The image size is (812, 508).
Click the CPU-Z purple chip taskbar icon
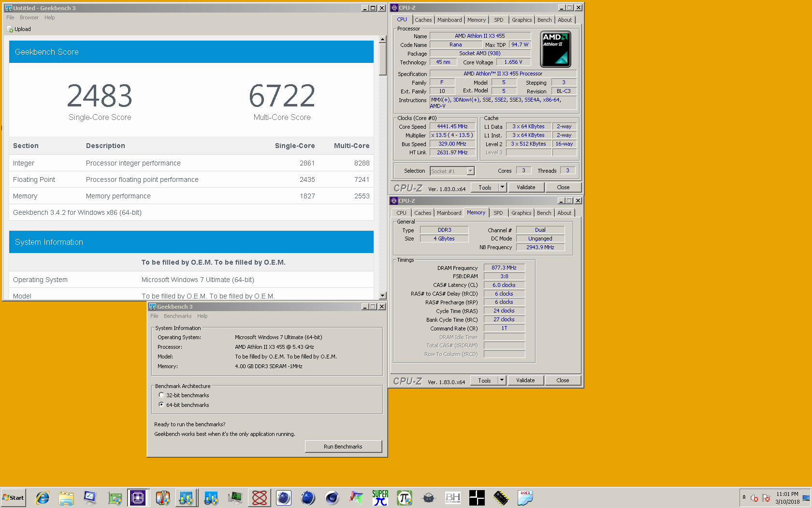[138, 497]
